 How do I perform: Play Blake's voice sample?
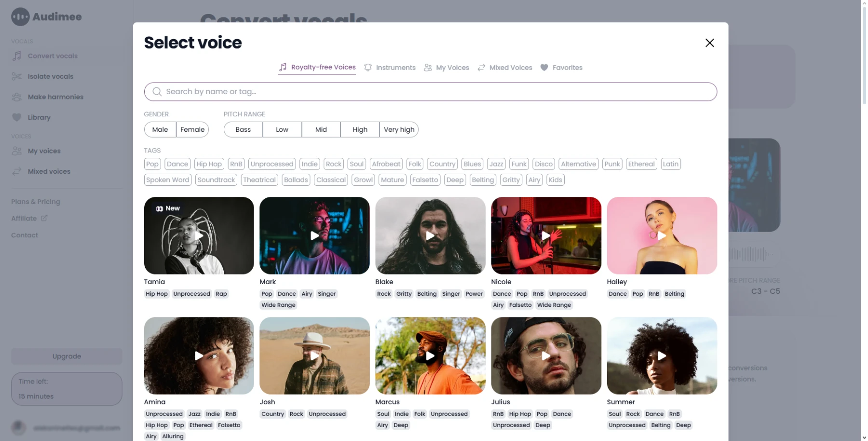pos(430,235)
